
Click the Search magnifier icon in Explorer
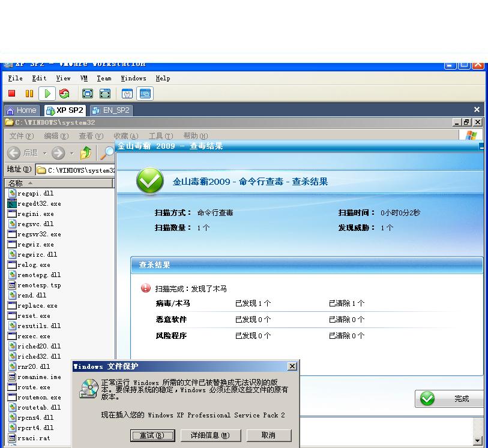[107, 153]
